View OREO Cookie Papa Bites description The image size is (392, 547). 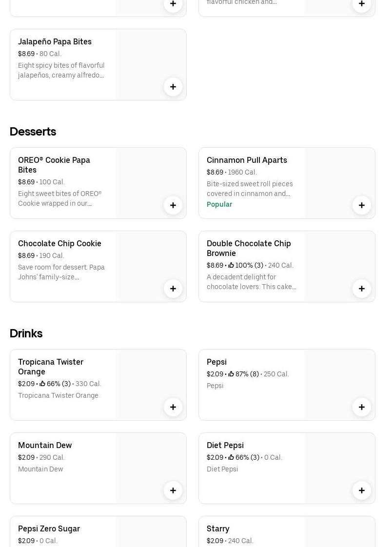pos(60,198)
